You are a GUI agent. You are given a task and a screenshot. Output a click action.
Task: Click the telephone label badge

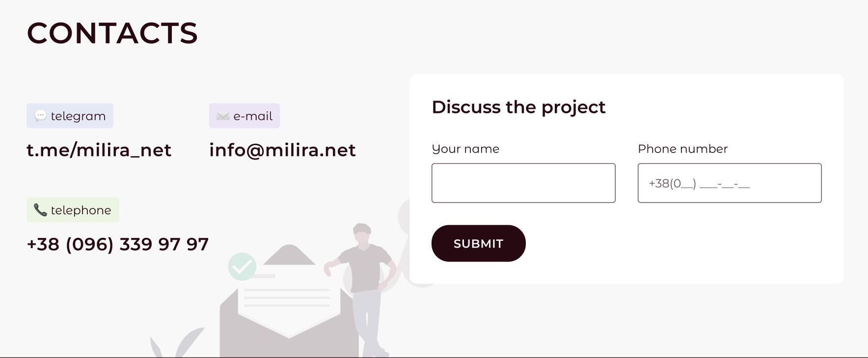[73, 210]
